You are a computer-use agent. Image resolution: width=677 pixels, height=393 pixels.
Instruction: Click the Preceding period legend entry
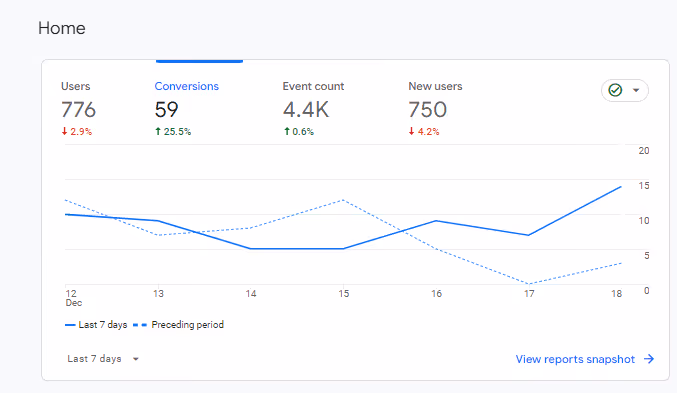178,325
